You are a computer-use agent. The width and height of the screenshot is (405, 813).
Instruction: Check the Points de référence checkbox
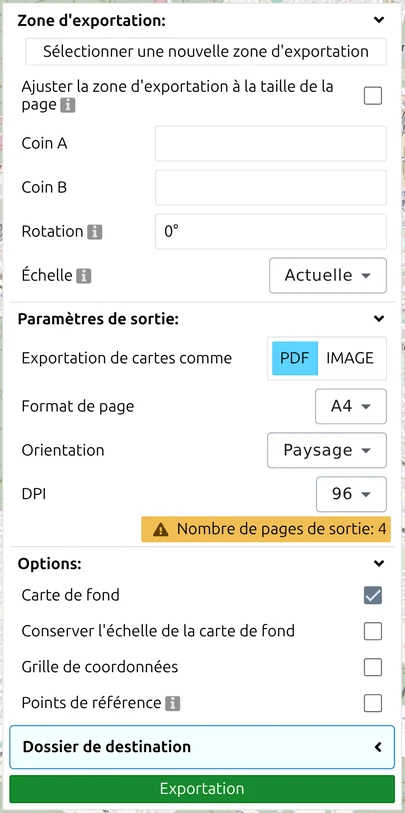tap(373, 704)
